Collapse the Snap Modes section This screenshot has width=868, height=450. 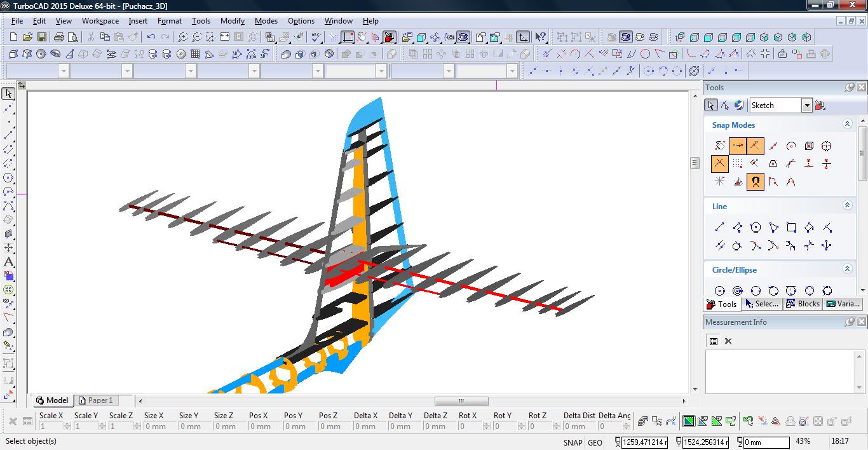click(x=847, y=125)
